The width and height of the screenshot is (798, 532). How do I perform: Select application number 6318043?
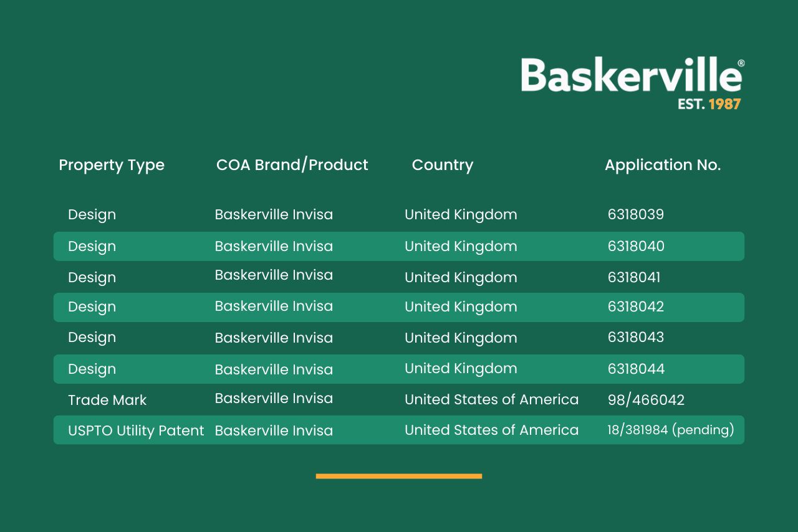(x=635, y=338)
